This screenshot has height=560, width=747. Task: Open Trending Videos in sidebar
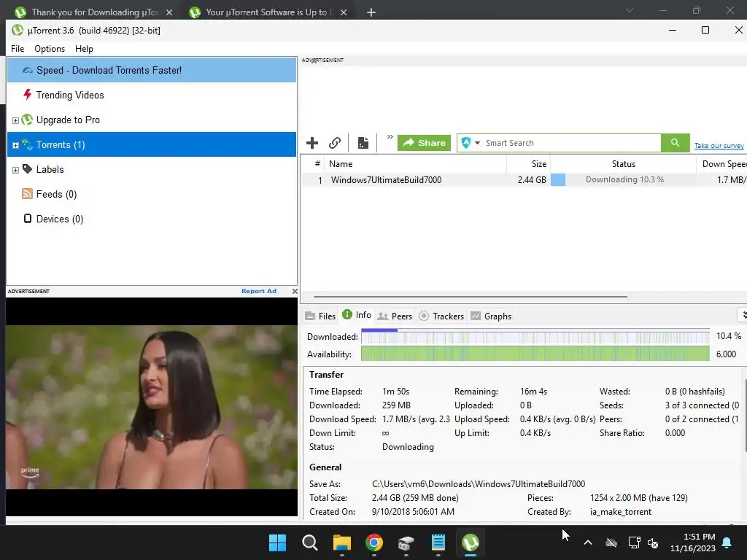[152, 95]
